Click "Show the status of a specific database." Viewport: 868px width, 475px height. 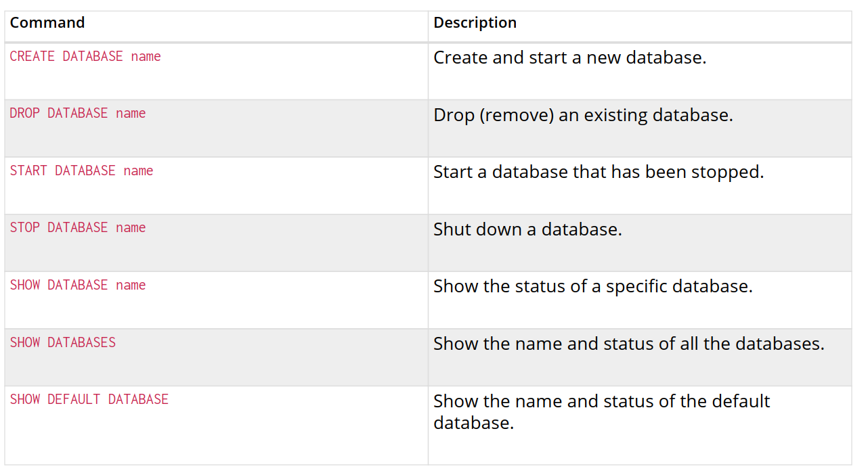coord(592,286)
